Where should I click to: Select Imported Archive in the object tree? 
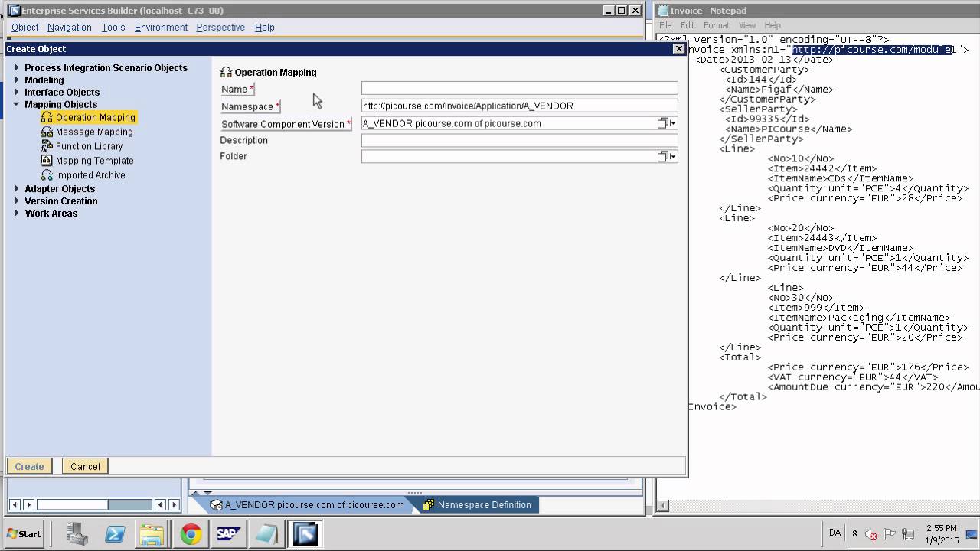click(90, 175)
